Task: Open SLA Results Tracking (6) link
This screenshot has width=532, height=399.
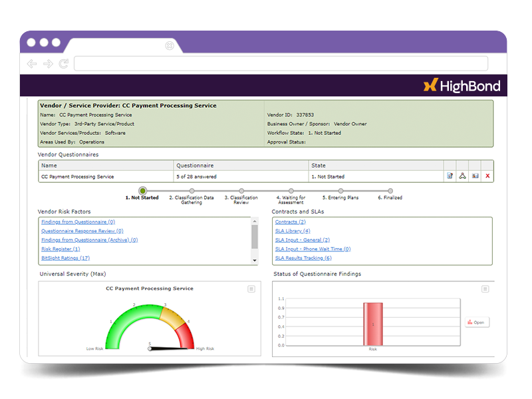Action: [303, 258]
